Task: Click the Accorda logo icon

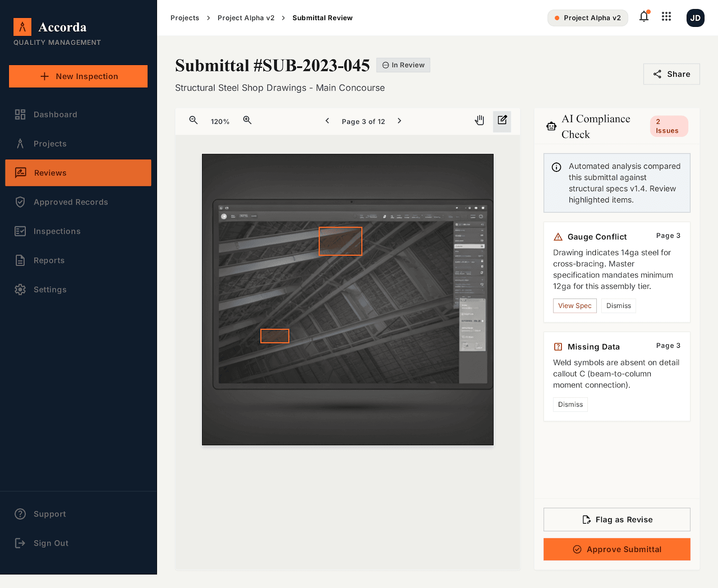Action: coord(22,27)
